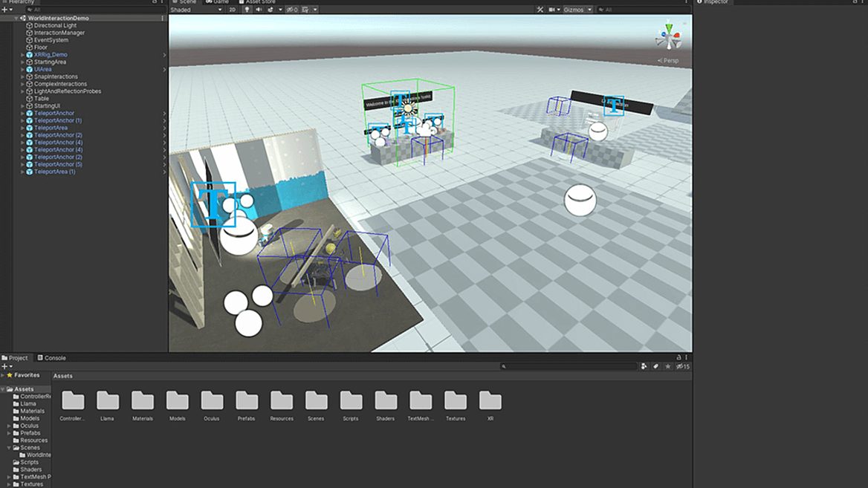The height and width of the screenshot is (488, 868).
Task: Click the orientation gizmo in the Scene view
Action: [x=667, y=36]
